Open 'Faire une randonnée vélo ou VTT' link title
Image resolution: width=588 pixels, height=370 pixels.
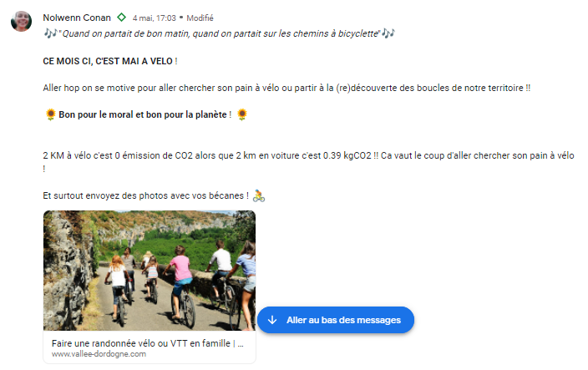pyautogui.click(x=148, y=343)
